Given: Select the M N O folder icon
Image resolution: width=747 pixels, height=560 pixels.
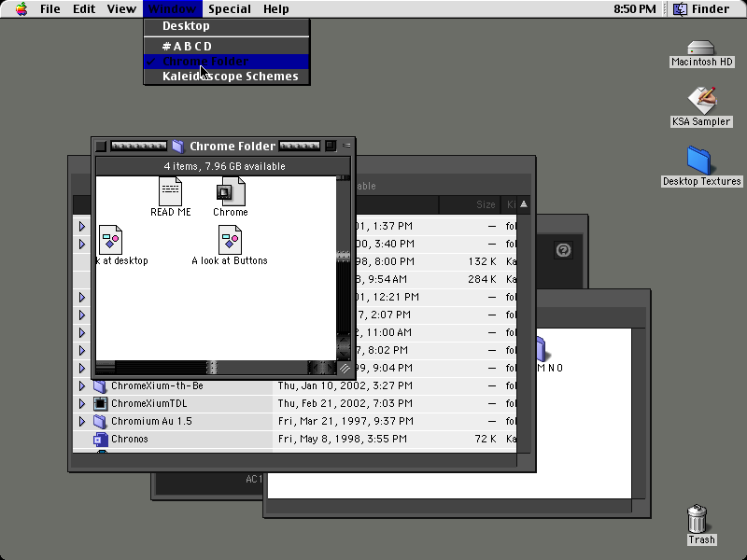Looking at the screenshot, I should (x=542, y=349).
